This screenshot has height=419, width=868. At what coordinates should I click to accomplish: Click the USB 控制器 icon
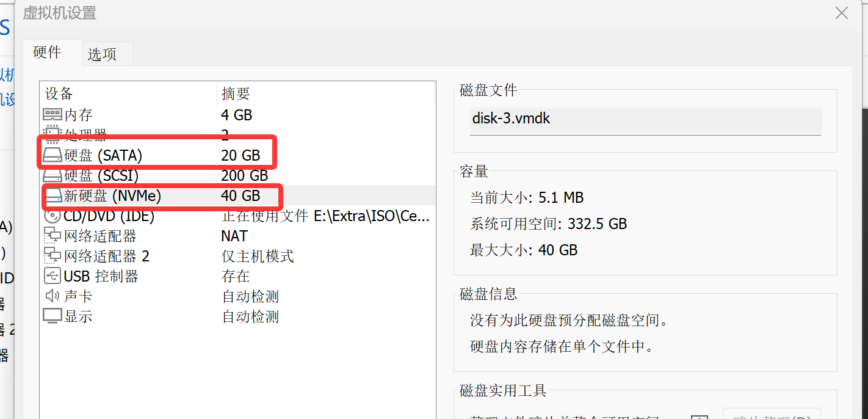pyautogui.click(x=52, y=276)
